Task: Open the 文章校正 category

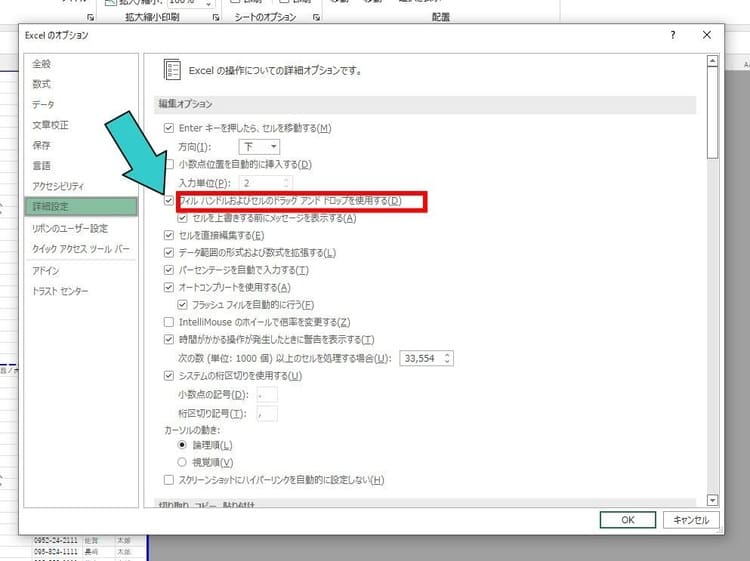Action: pos(51,125)
